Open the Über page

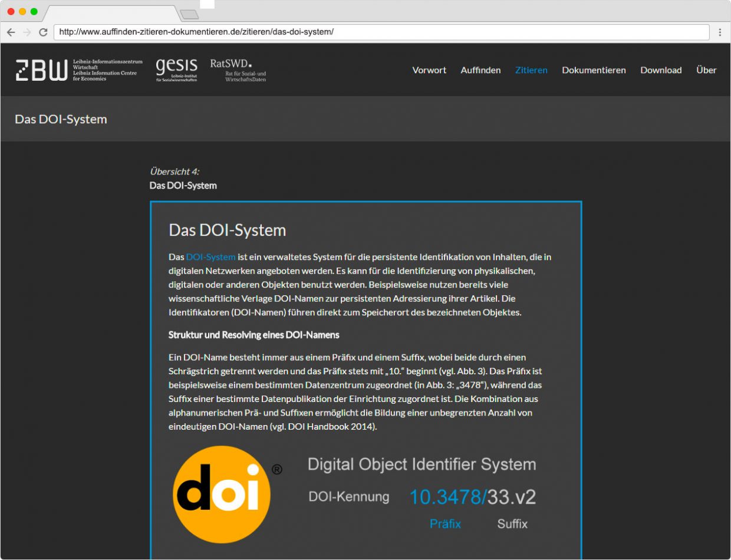click(706, 70)
